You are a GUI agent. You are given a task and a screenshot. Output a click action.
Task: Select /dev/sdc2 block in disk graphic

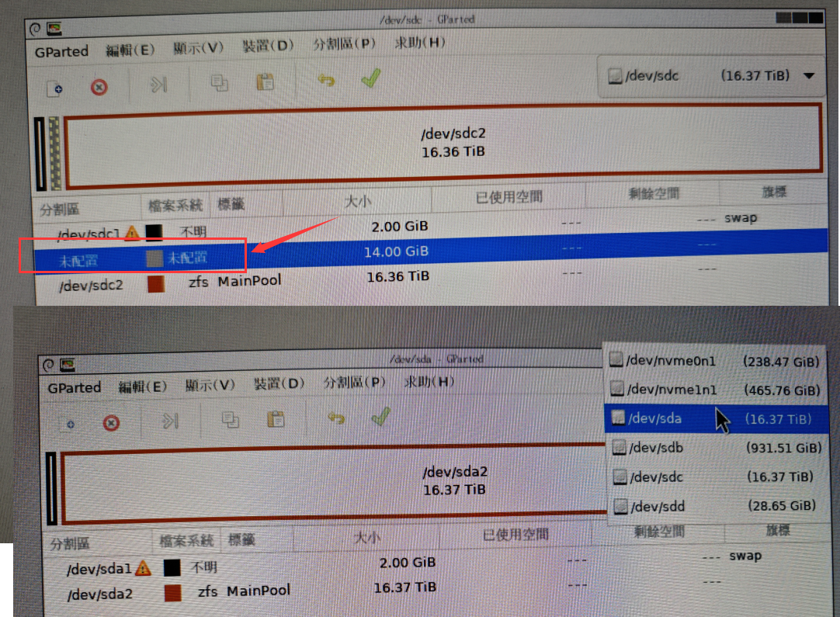pyautogui.click(x=443, y=146)
